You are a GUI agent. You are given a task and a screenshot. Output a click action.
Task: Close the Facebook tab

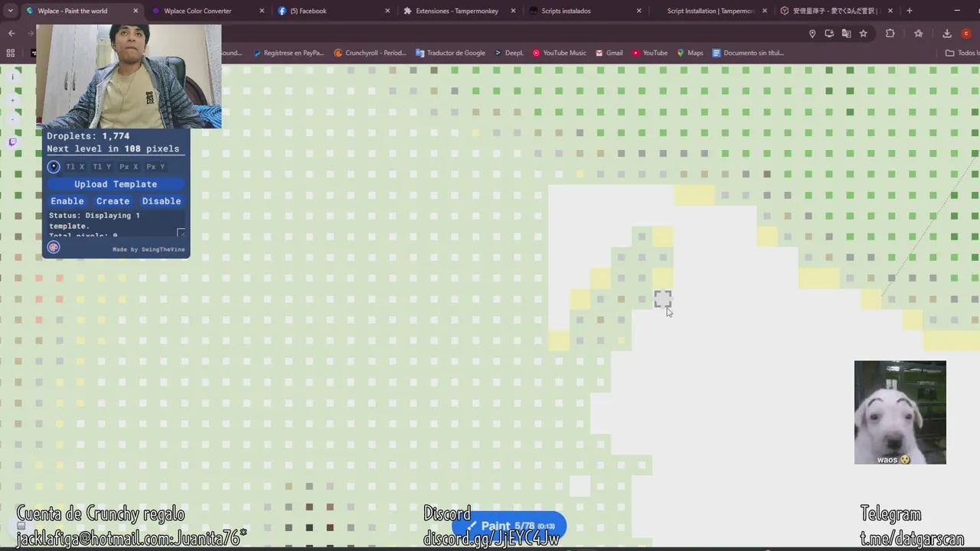click(387, 11)
